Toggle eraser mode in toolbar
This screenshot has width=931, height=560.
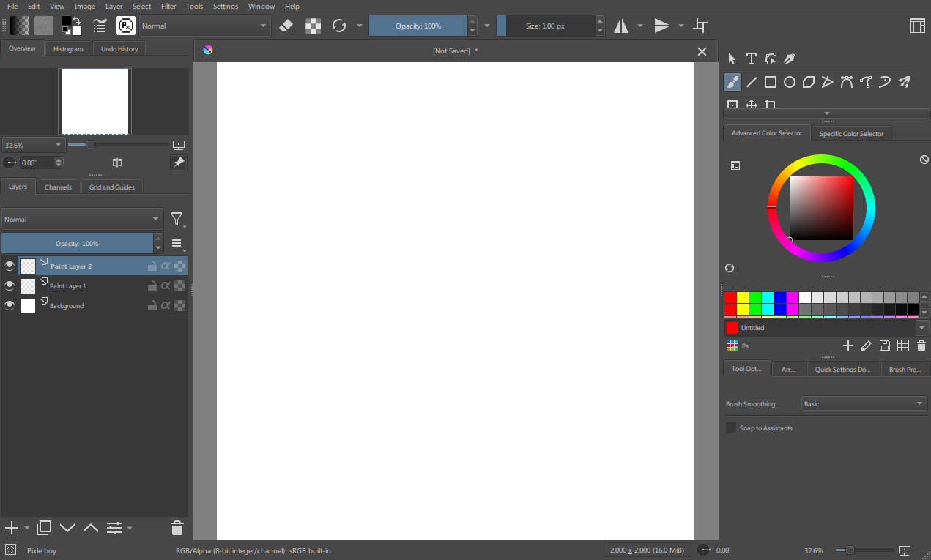coord(286,26)
